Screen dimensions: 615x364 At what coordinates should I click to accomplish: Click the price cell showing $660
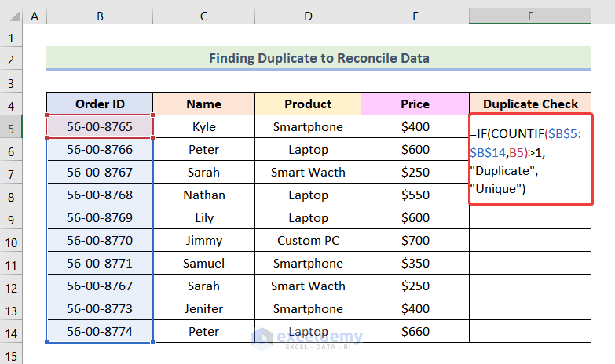[x=415, y=331]
